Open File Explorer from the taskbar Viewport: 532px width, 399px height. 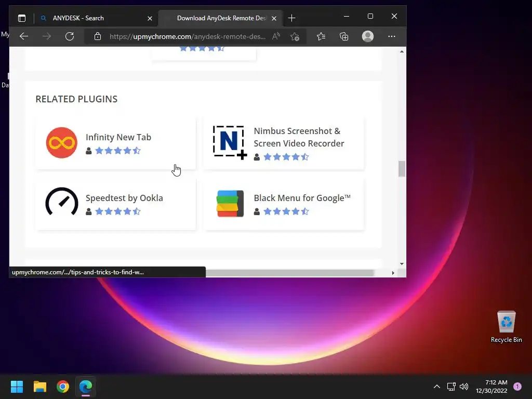39,387
